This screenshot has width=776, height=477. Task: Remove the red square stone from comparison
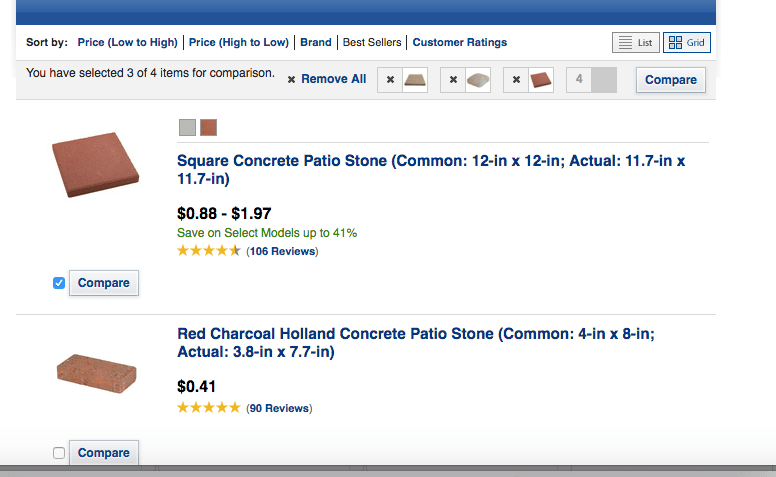coord(516,80)
